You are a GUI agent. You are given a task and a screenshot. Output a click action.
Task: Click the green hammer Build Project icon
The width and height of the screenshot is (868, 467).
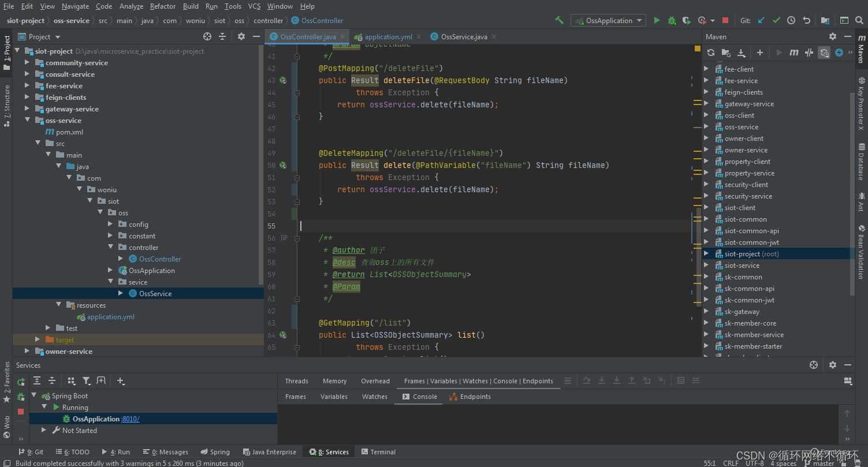coord(559,20)
